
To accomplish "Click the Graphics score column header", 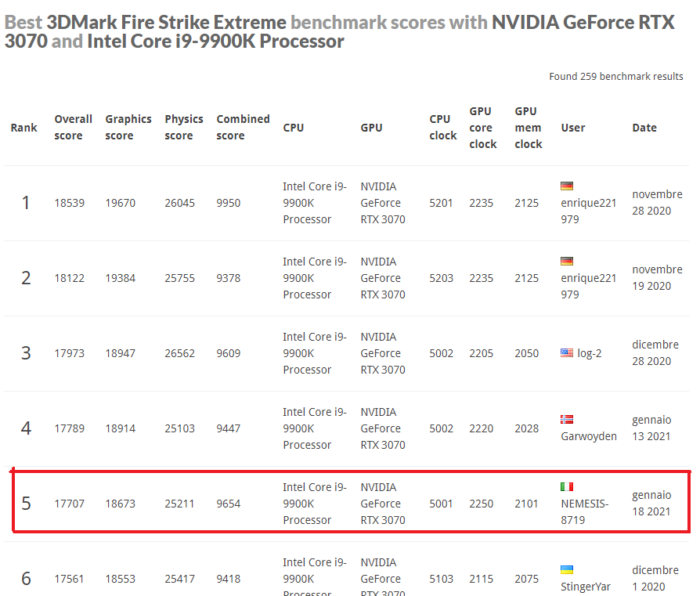I will point(128,127).
